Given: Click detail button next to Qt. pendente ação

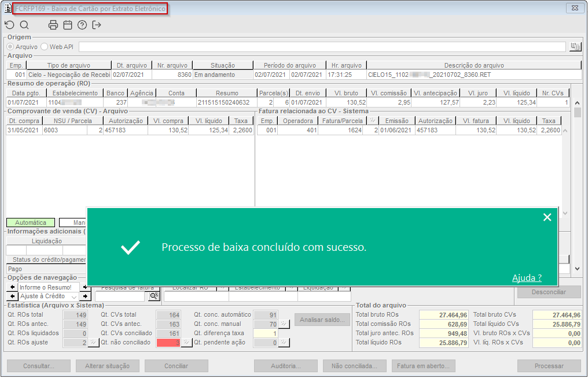Looking at the screenshot, I should click(284, 342).
